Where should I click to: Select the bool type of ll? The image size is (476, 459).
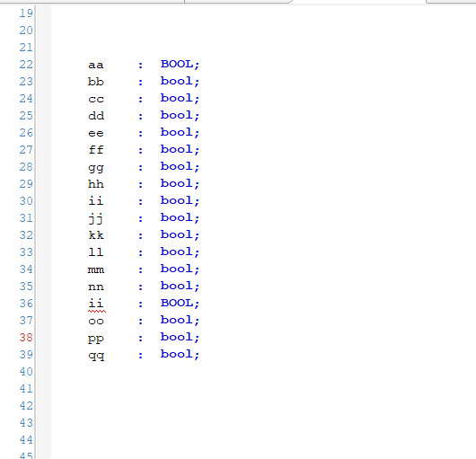177,252
